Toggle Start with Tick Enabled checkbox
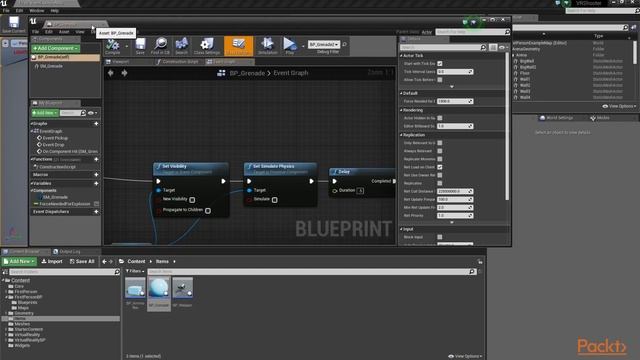Image resolution: width=640 pixels, height=360 pixels. point(440,64)
